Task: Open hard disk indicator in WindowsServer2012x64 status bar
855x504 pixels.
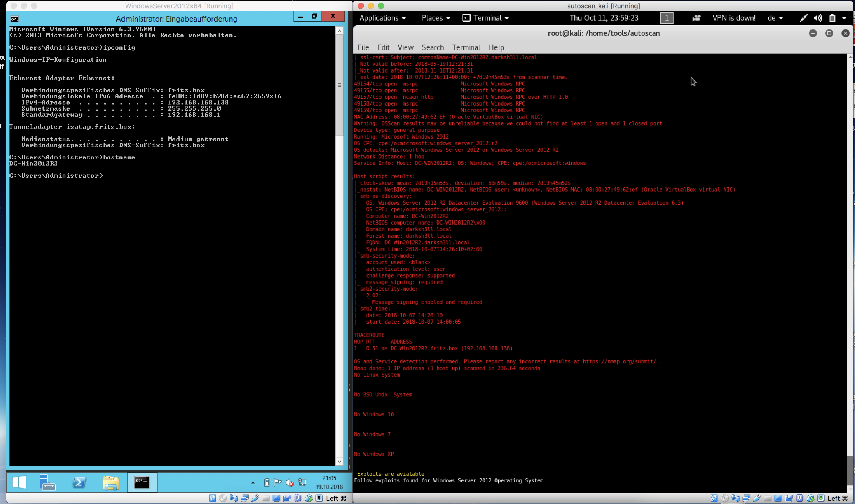Action: tap(212, 498)
